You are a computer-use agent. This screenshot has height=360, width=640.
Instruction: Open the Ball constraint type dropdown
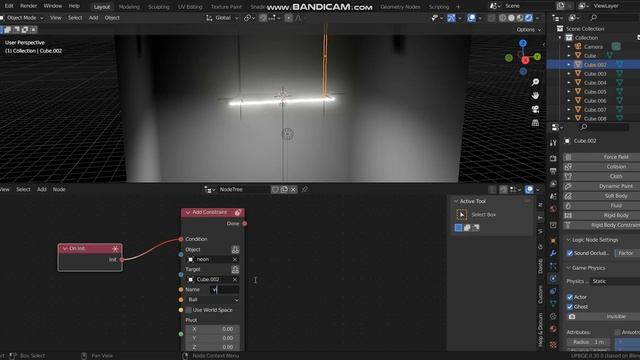212,300
